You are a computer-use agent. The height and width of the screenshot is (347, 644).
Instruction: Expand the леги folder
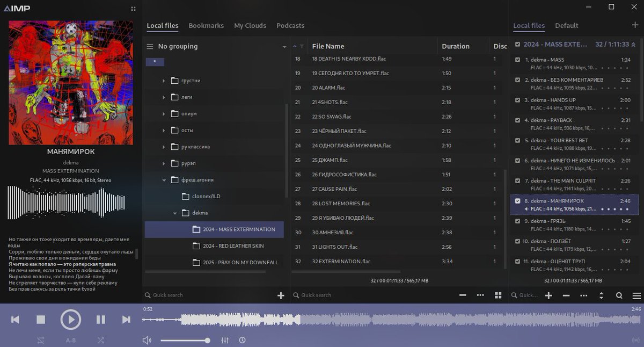point(164,97)
